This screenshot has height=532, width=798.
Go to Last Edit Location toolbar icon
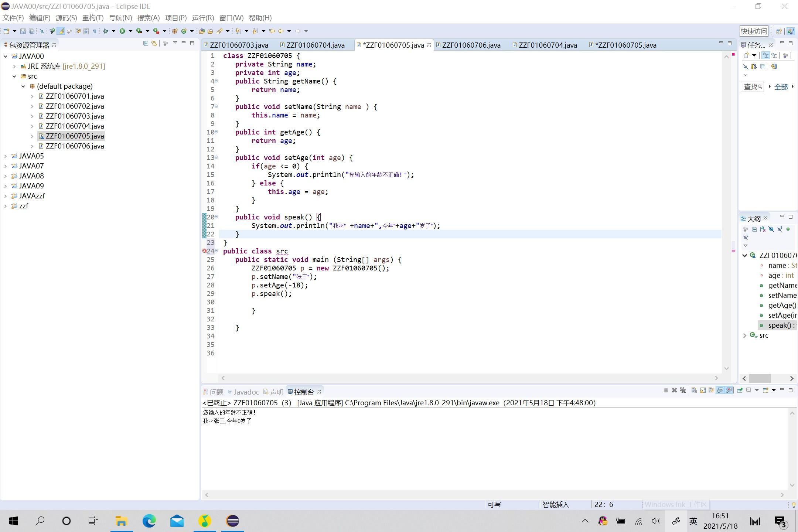click(x=272, y=31)
